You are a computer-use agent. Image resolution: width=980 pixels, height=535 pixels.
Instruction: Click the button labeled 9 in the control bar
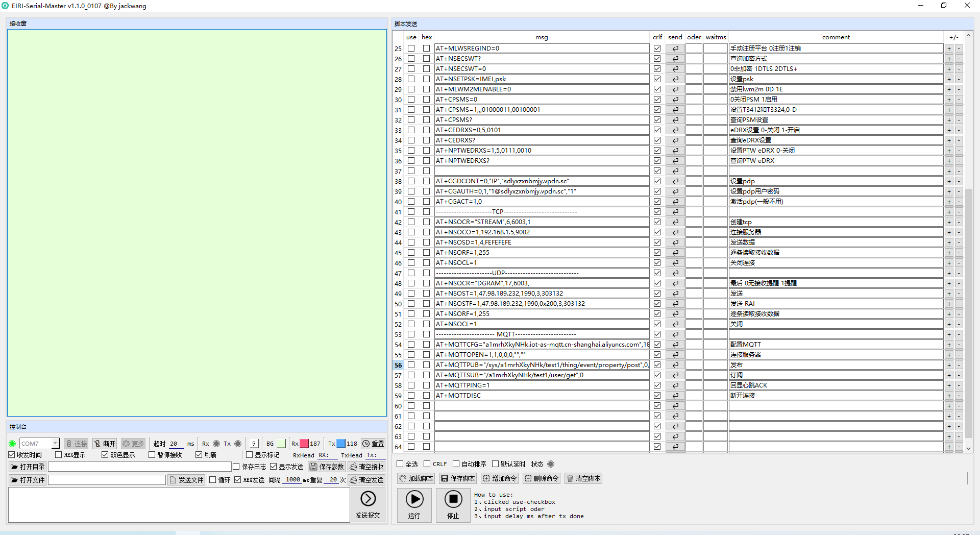pyautogui.click(x=253, y=444)
